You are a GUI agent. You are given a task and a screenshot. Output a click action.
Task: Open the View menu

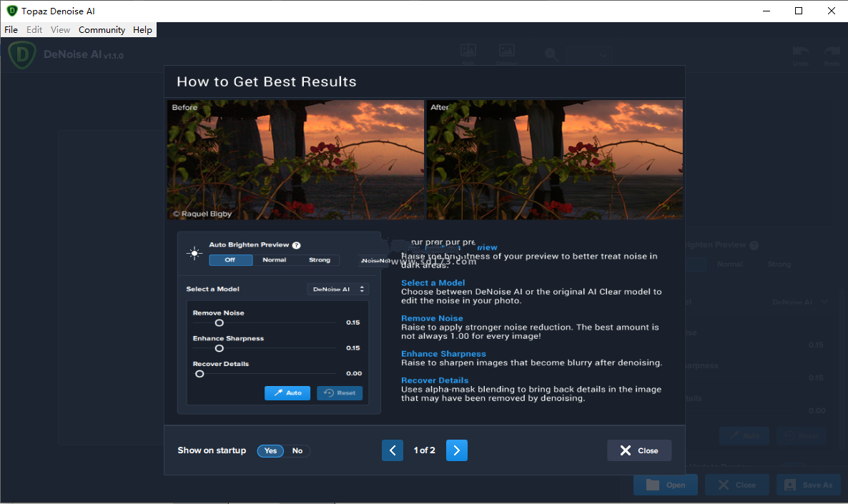click(60, 30)
